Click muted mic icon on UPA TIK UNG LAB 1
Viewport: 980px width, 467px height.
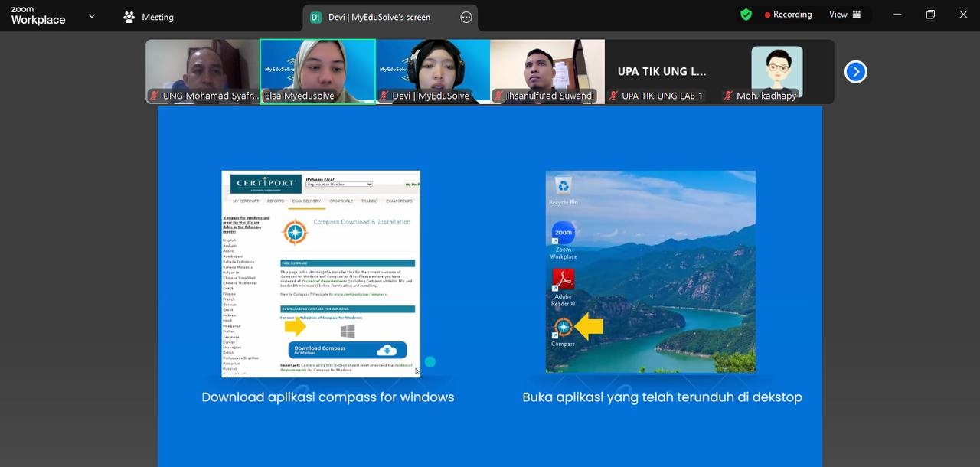(614, 96)
